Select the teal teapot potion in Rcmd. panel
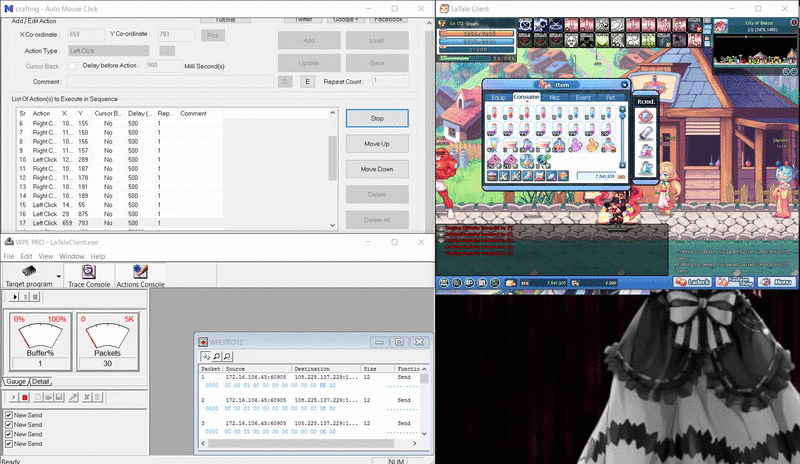800x464 pixels. [645, 167]
